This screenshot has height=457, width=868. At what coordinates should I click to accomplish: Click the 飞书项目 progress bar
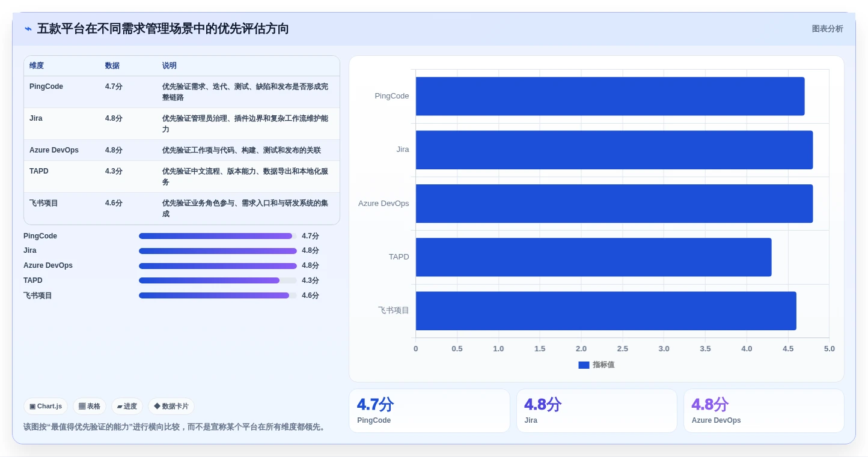218,295
